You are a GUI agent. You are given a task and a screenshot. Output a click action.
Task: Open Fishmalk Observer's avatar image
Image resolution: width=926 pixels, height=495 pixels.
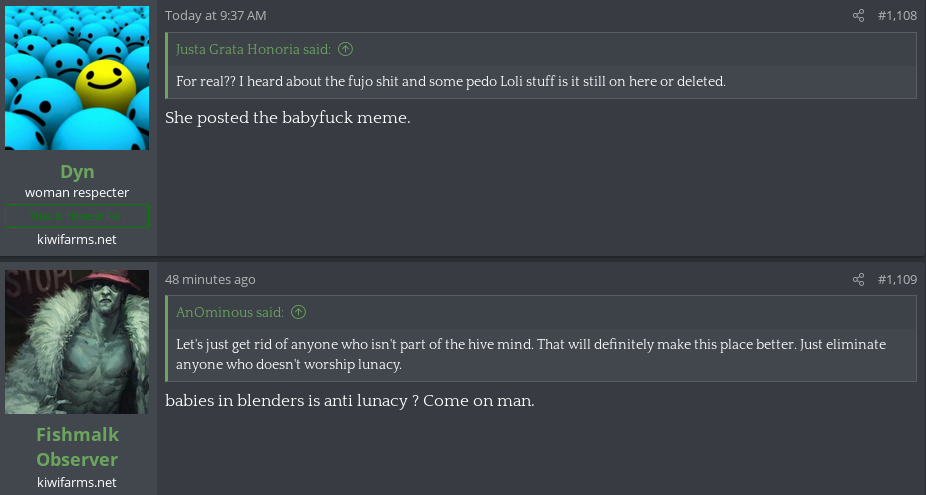click(77, 342)
